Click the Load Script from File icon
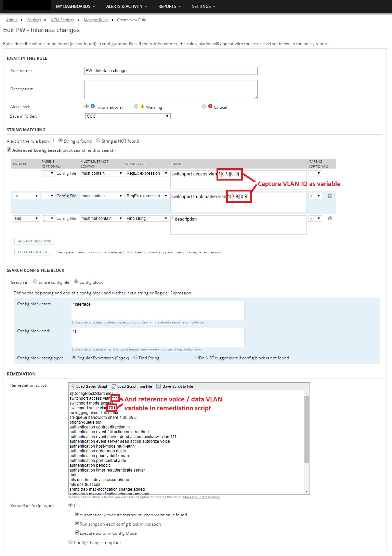The height and width of the screenshot is (556, 392). coord(114,386)
